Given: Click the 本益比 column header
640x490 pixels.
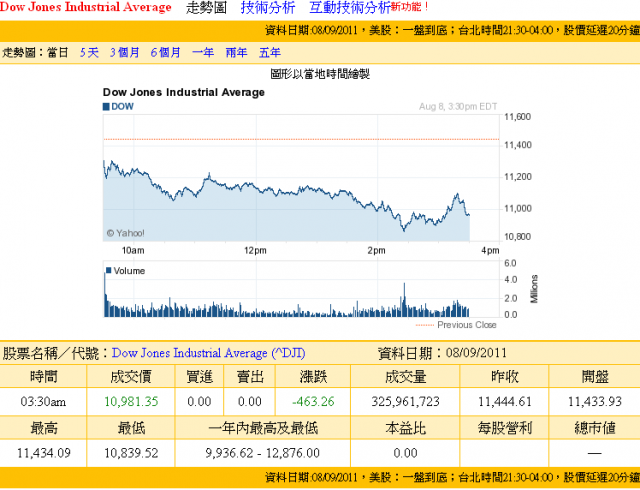Looking at the screenshot, I should click(405, 428).
